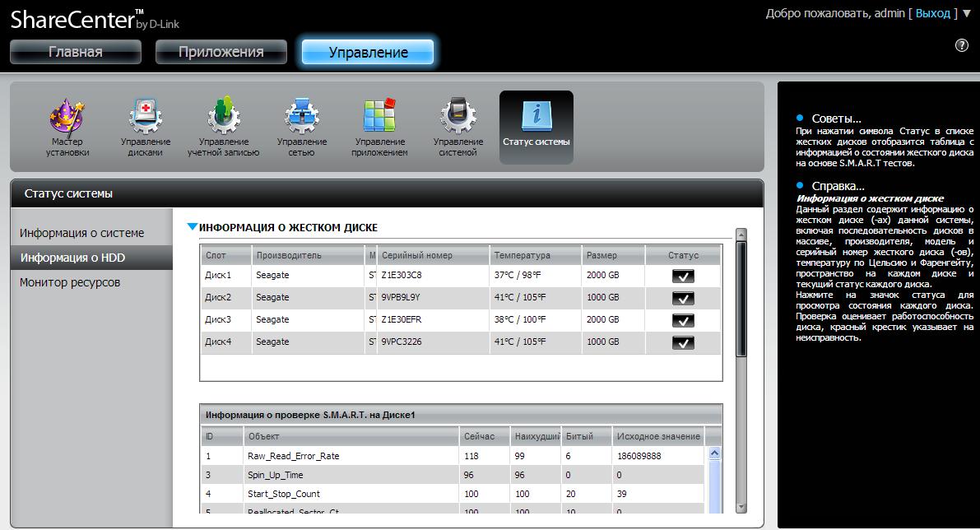980x530 pixels.
Task: Click the Температура column header
Action: 522,255
